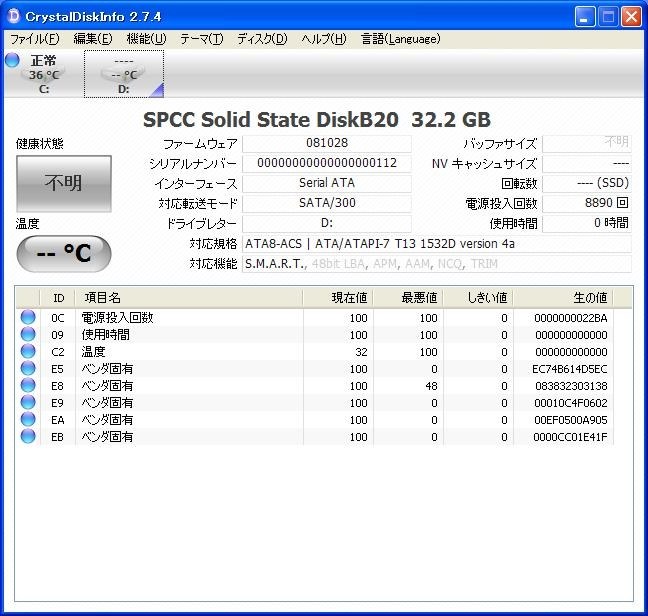Click the SPCC Solid State Disk title
The height and width of the screenshot is (616, 648).
tap(317, 120)
